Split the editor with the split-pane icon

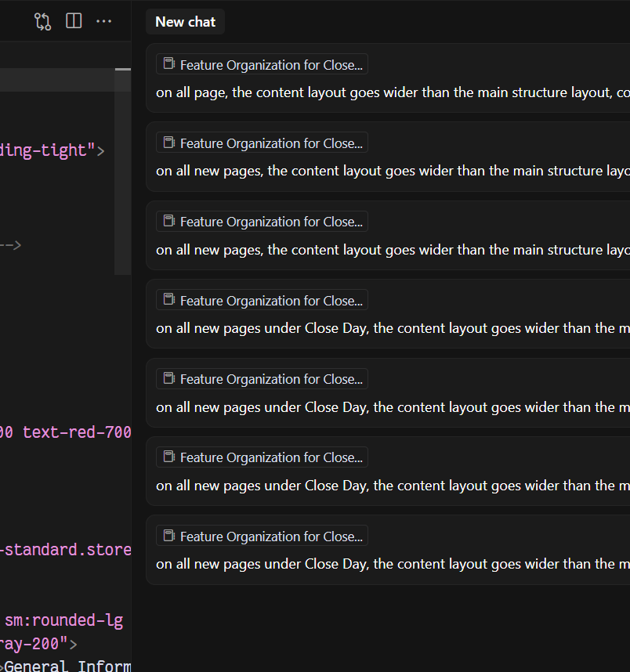coord(74,20)
